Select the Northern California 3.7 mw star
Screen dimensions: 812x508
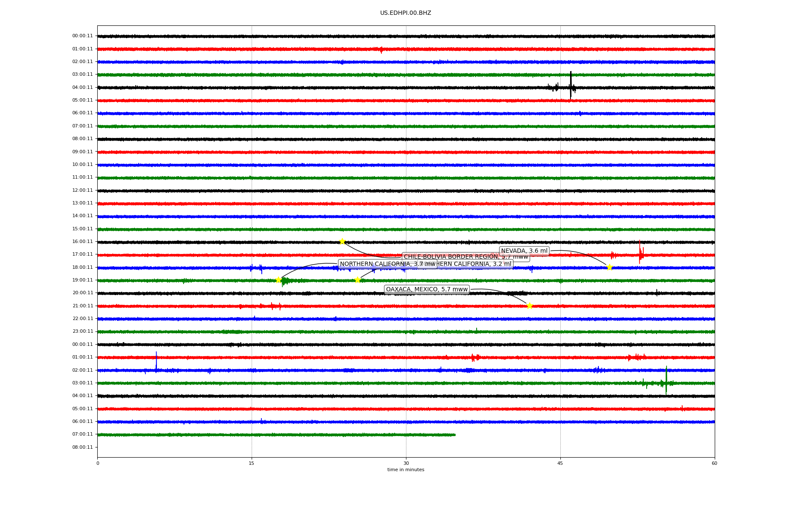278,280
